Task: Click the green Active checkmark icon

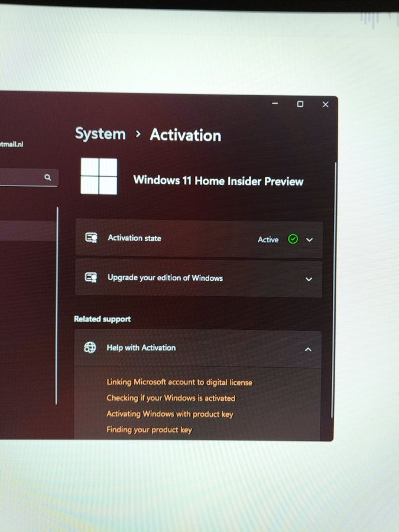Action: pyautogui.click(x=293, y=239)
